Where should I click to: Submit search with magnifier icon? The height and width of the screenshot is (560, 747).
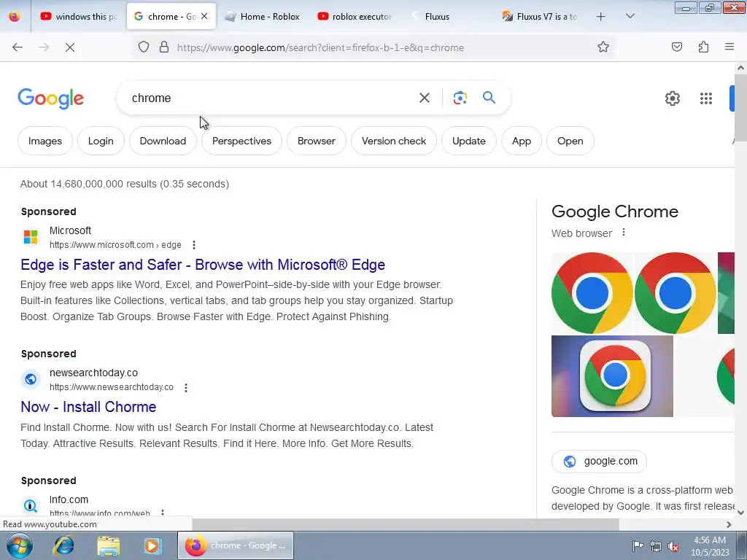[489, 98]
